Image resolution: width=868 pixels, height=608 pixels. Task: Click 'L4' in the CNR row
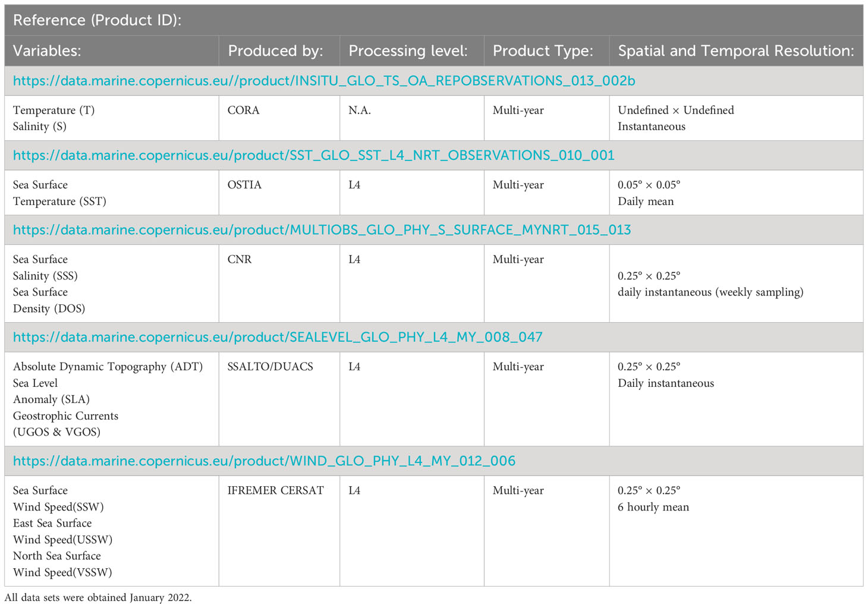pyautogui.click(x=354, y=260)
